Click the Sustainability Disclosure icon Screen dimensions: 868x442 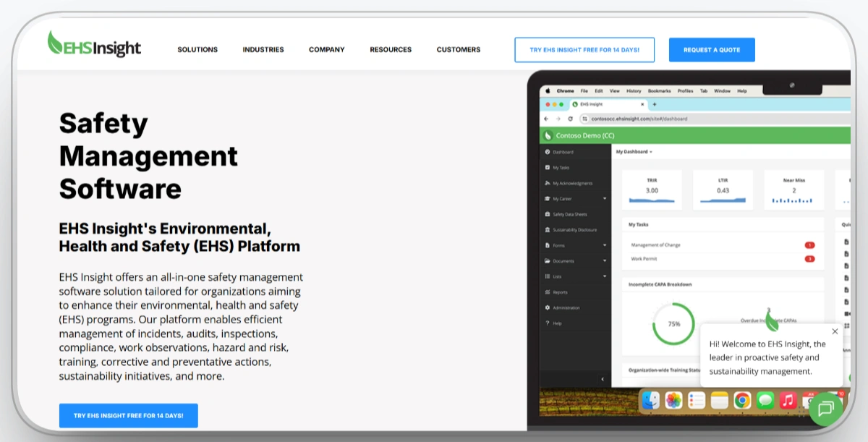pos(547,229)
